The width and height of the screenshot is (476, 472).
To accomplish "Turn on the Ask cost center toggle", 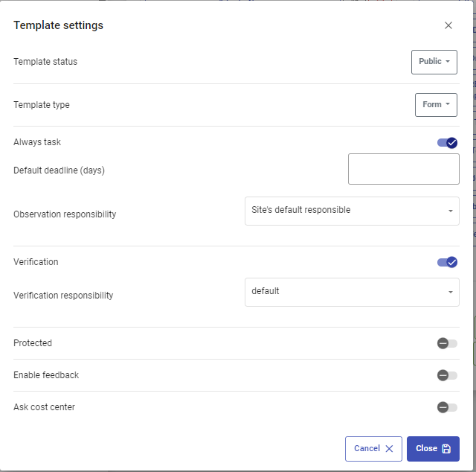I will (x=447, y=407).
